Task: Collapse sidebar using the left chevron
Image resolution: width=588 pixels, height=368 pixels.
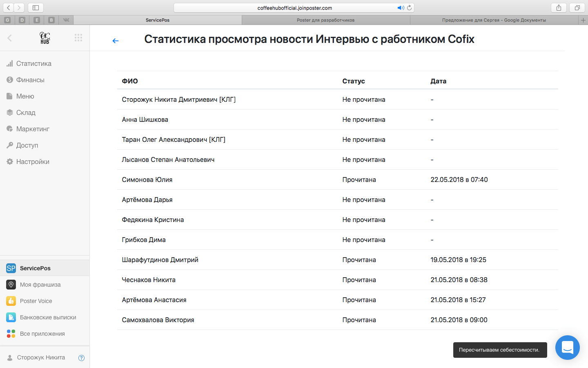Action: click(10, 38)
